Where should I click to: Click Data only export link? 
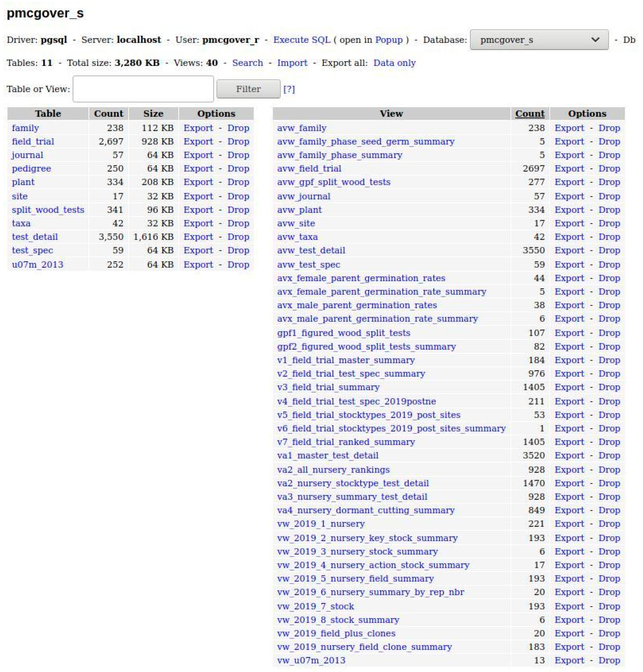click(394, 63)
